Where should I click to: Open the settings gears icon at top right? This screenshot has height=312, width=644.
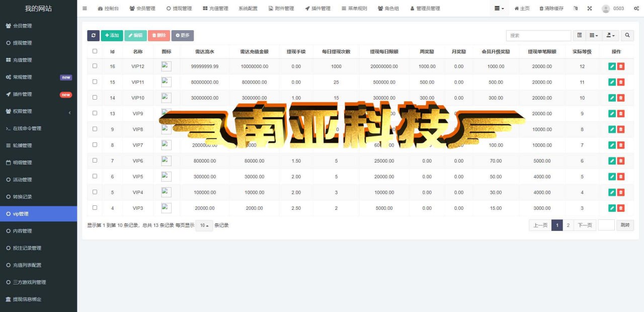[636, 9]
